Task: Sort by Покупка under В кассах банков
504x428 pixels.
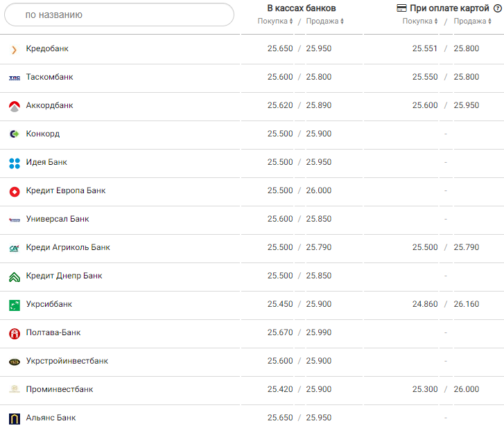Action: click(275, 21)
